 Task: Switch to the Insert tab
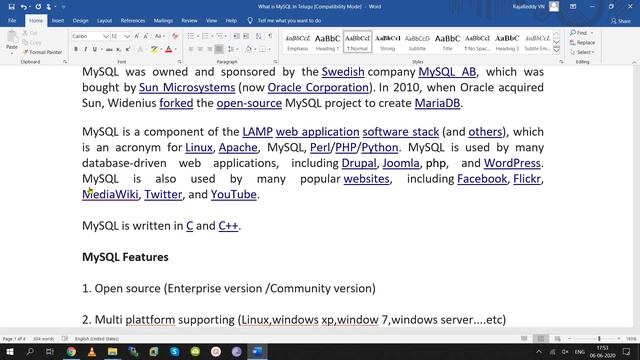[58, 20]
